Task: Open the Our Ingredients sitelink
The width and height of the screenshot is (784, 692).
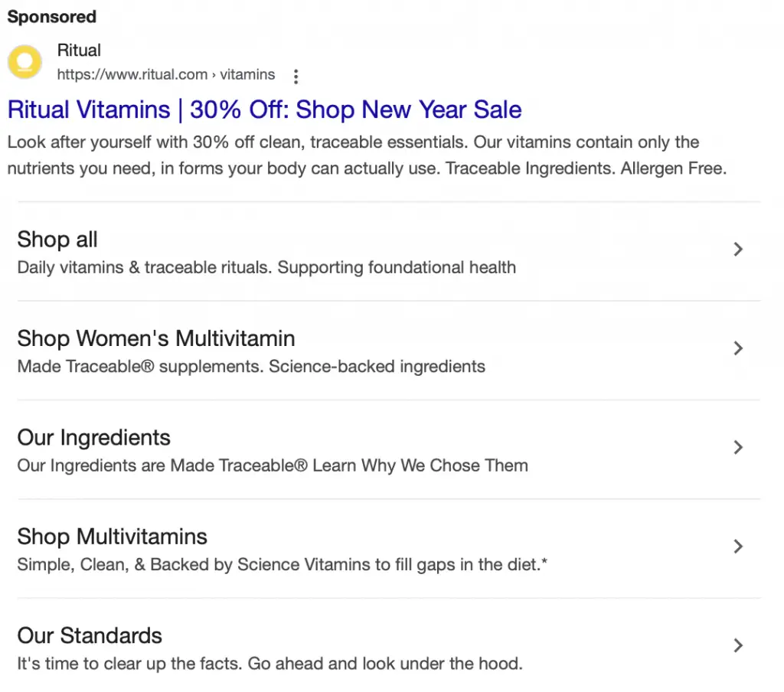Action: coord(93,438)
